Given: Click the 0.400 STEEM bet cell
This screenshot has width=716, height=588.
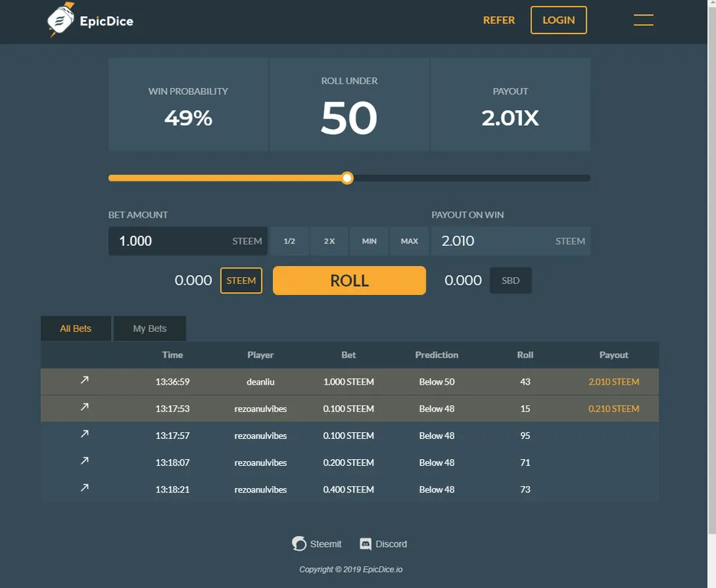Looking at the screenshot, I should tap(348, 490).
